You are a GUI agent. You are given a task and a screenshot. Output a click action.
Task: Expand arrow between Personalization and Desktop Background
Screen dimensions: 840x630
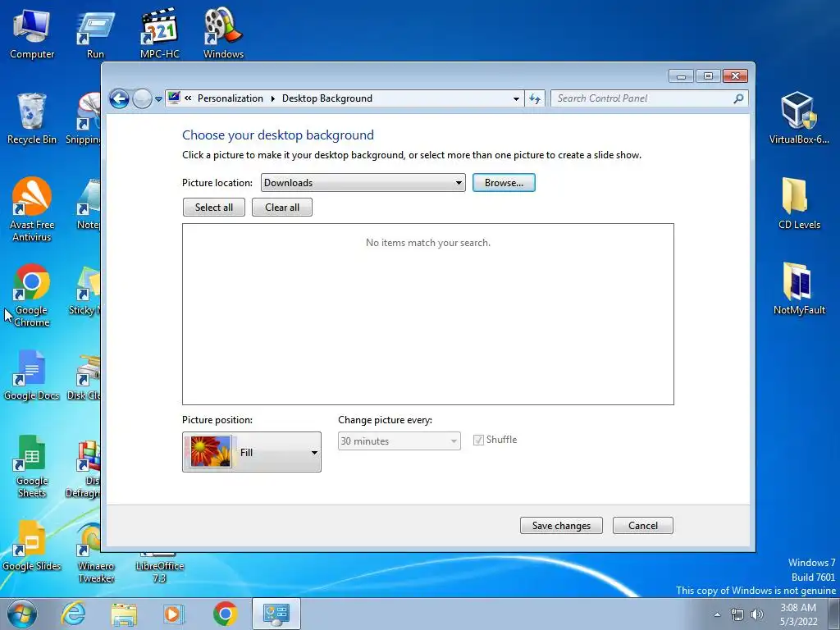coord(272,98)
